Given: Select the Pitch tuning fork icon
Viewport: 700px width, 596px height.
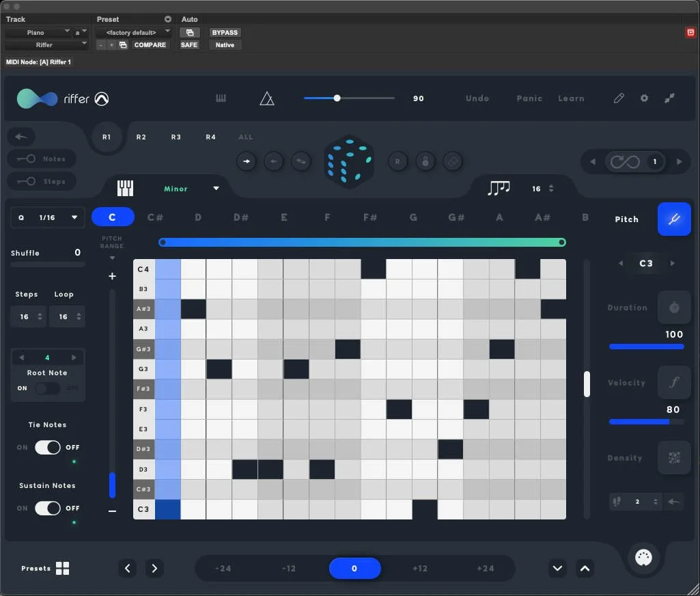Looking at the screenshot, I should [674, 219].
